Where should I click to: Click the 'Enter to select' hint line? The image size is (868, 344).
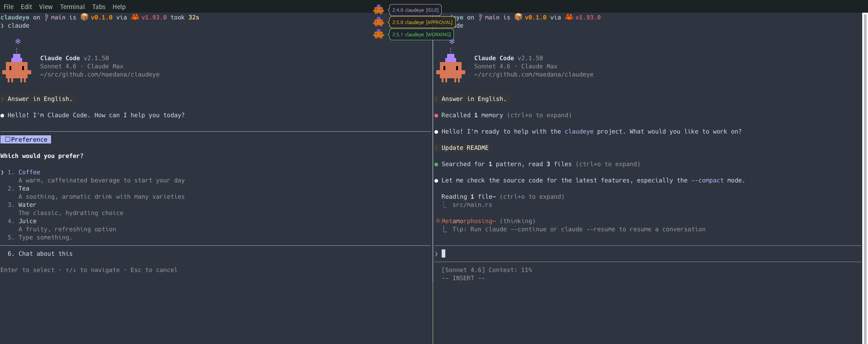[x=89, y=270]
